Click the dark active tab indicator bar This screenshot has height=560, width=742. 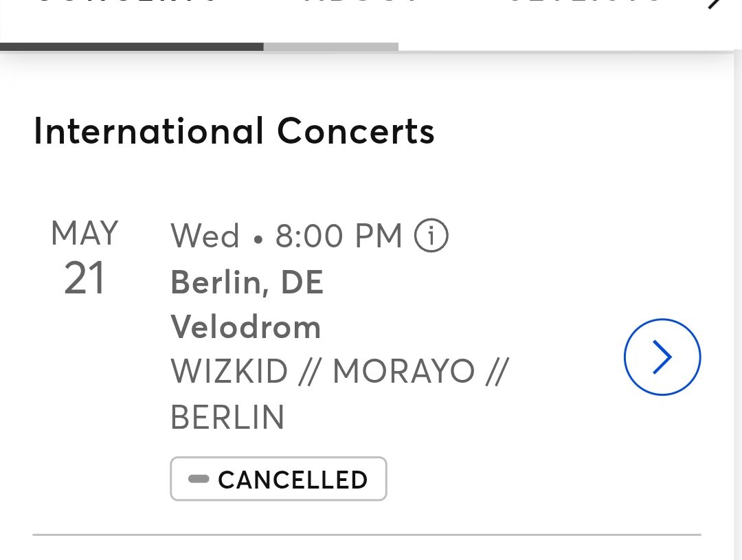click(131, 47)
